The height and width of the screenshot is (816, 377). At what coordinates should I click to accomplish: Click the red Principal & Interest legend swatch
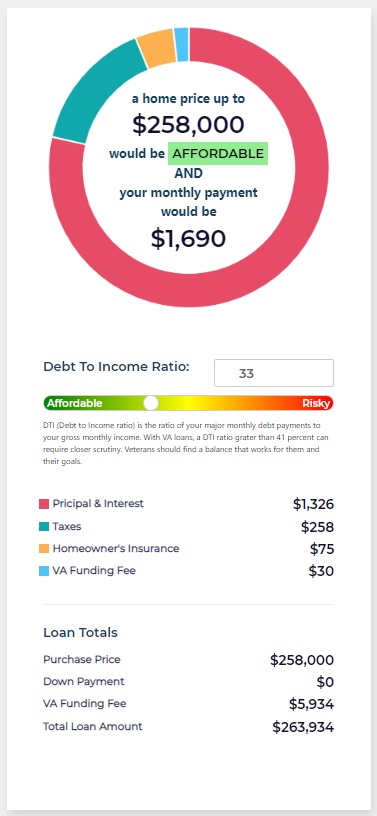44,504
